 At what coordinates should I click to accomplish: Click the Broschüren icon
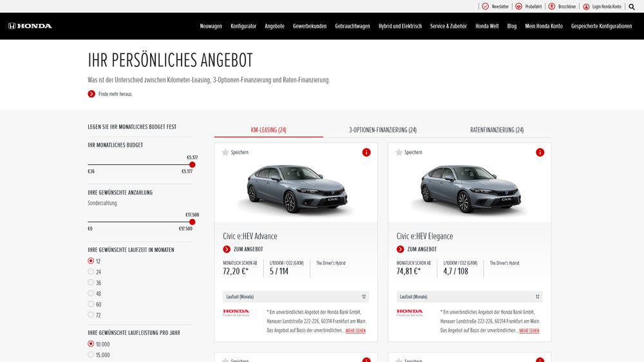pos(552,6)
